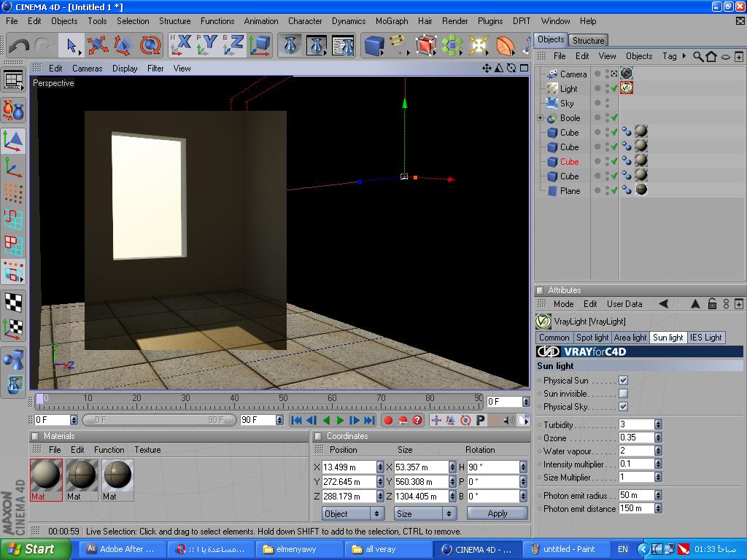Viewport: 747px width, 560px height.
Task: Switch the world coordinate system cube icon
Action: pos(260,46)
